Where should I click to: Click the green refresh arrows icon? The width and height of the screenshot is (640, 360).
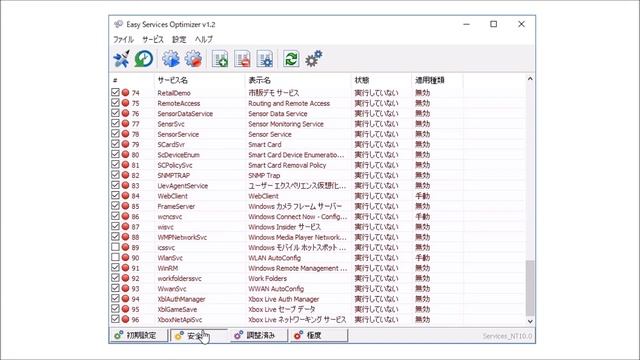pyautogui.click(x=291, y=59)
